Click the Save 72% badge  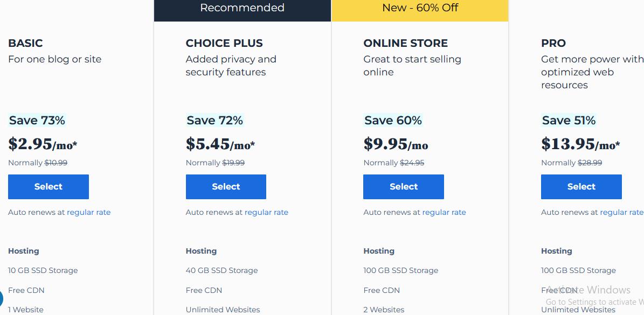point(215,120)
